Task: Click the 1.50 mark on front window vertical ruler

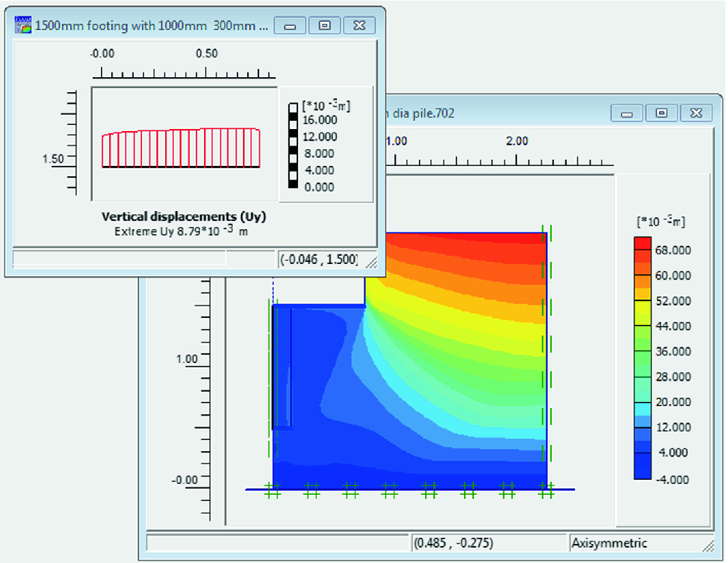Action: (53, 159)
